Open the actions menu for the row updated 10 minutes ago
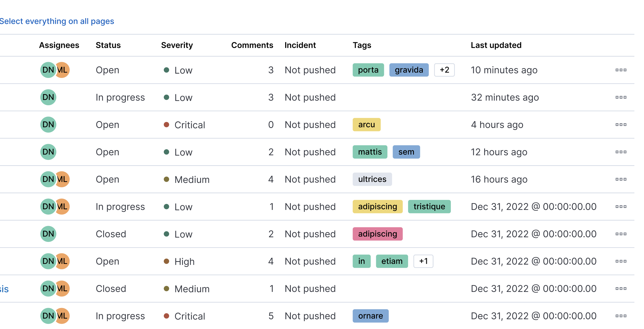Image resolution: width=644 pixels, height=329 pixels. [621, 70]
